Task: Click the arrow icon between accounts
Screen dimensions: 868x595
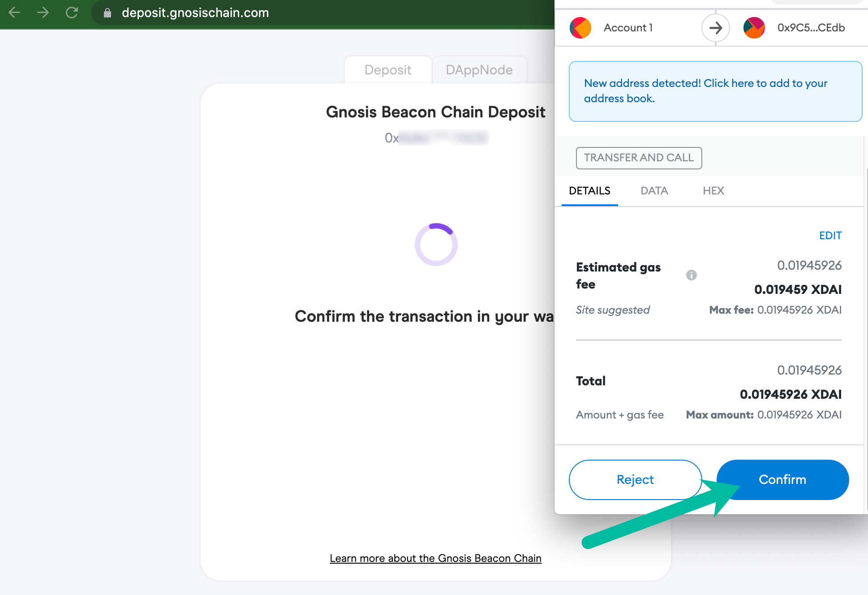Action: pos(715,27)
